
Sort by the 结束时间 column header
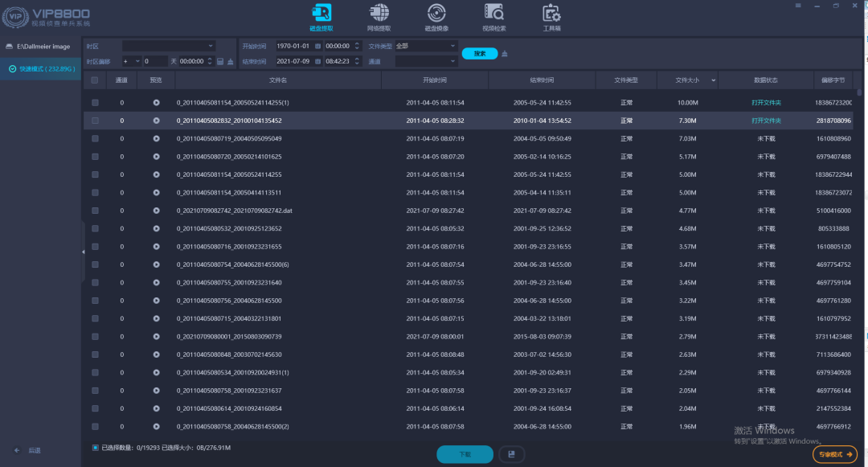[x=542, y=80]
